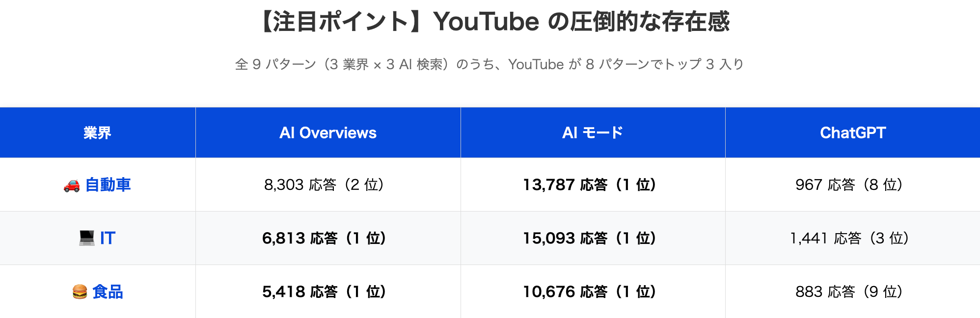
Task: Click the 15,093 応答 (1 位) cell
Action: coord(590,238)
